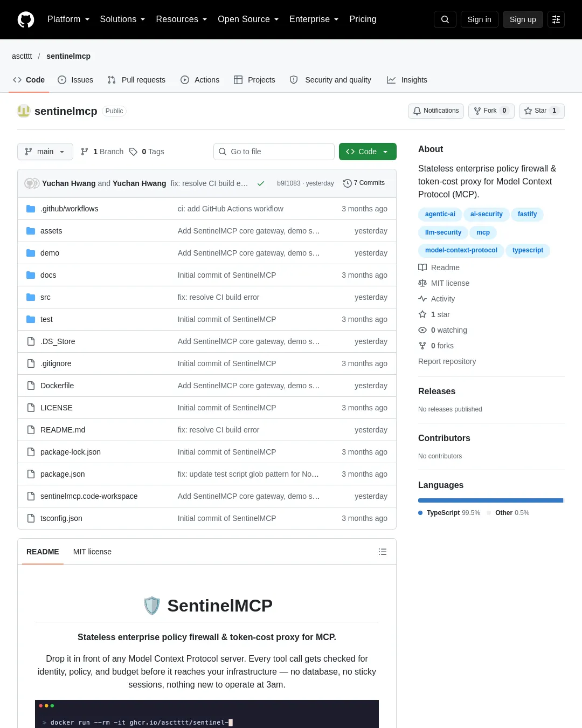Expand the Resources menu

click(x=181, y=19)
